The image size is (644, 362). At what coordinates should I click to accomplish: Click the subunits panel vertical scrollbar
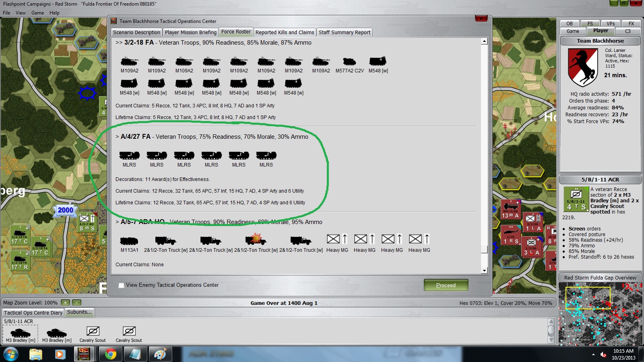[x=551, y=331]
